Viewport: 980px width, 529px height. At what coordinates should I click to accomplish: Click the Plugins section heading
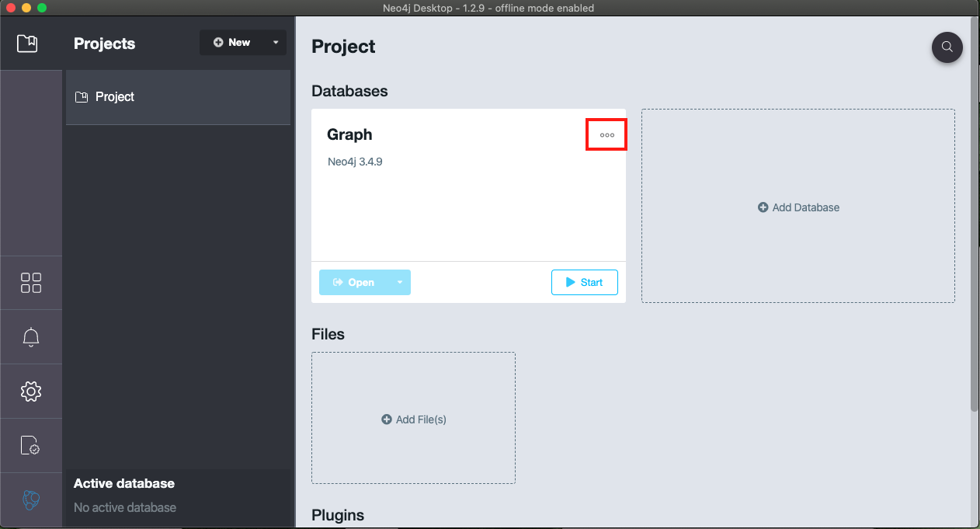[338, 515]
